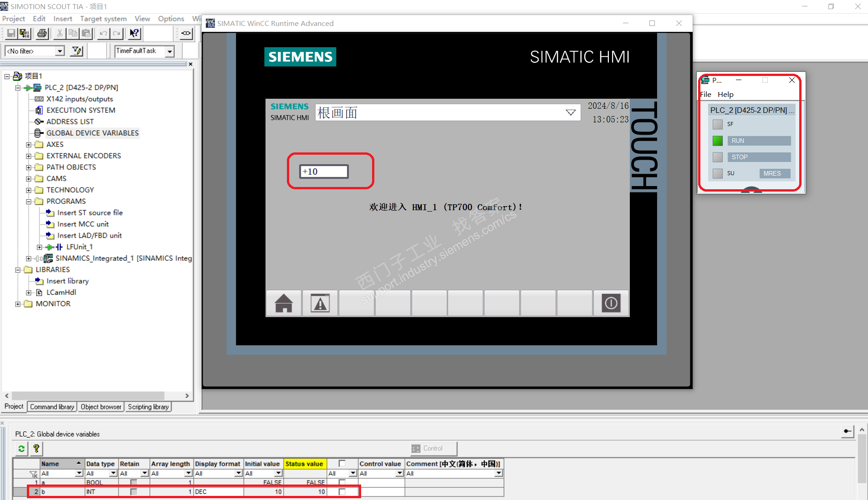Click the pin icon at detail view right
The width and height of the screenshot is (868, 500).
point(848,431)
